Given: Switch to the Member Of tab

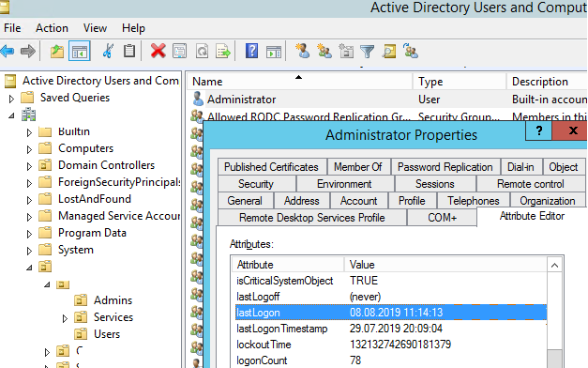Looking at the screenshot, I should click(x=357, y=167).
